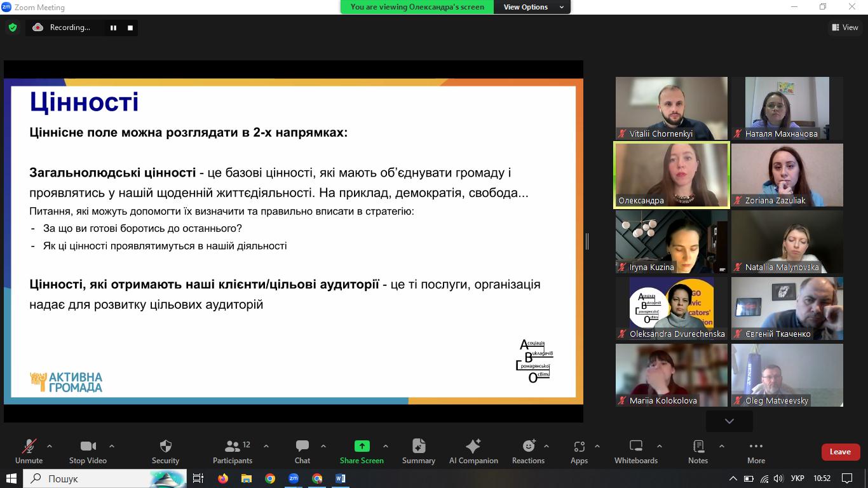Viewport: 868px width, 488px height.
Task: Stop the video camera
Action: click(88, 452)
